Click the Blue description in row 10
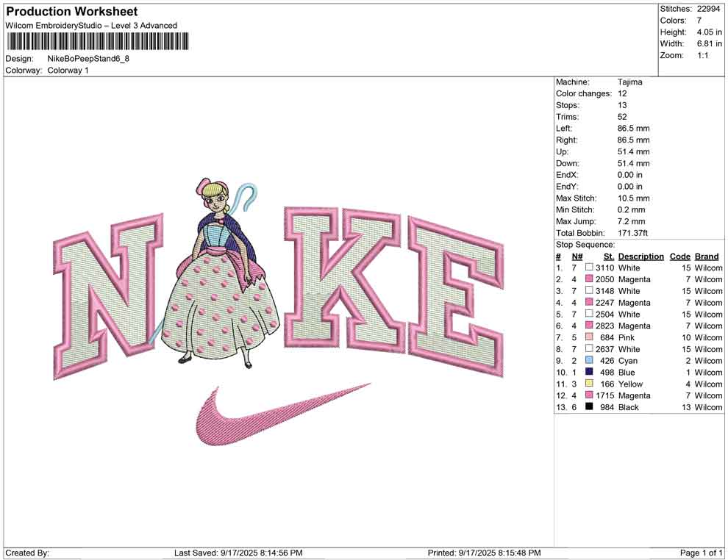Image resolution: width=728 pixels, height=560 pixels. point(627,372)
